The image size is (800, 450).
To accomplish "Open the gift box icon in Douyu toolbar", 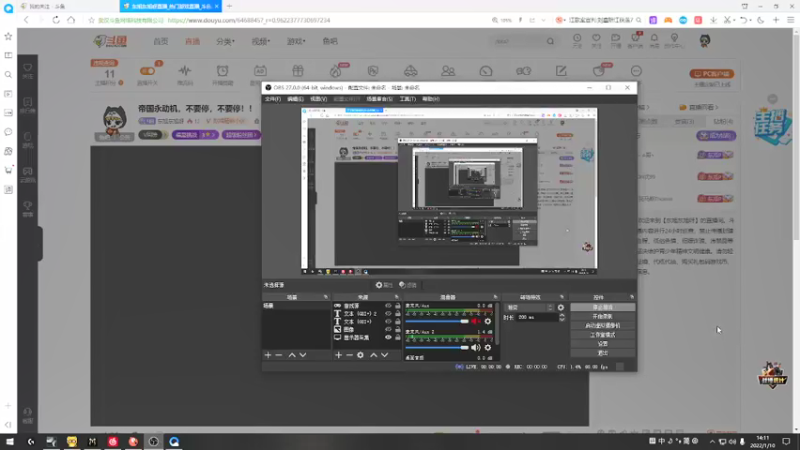I will (298, 71).
